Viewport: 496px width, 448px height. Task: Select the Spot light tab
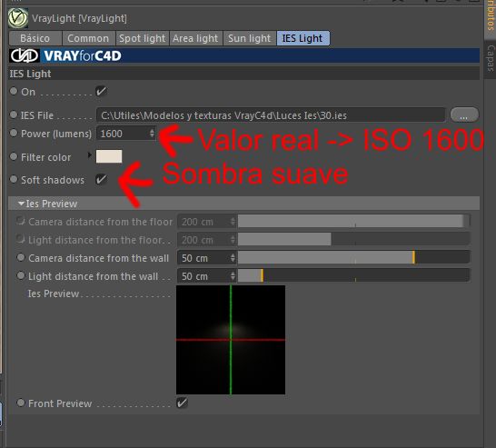142,38
